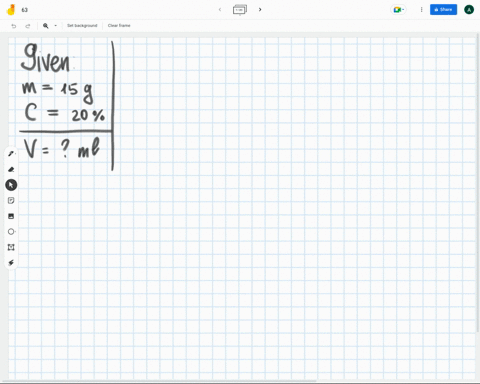Image resolution: width=480 pixels, height=384 pixels.
Task: Open the zoom level dropdown arrow
Action: pyautogui.click(x=55, y=26)
